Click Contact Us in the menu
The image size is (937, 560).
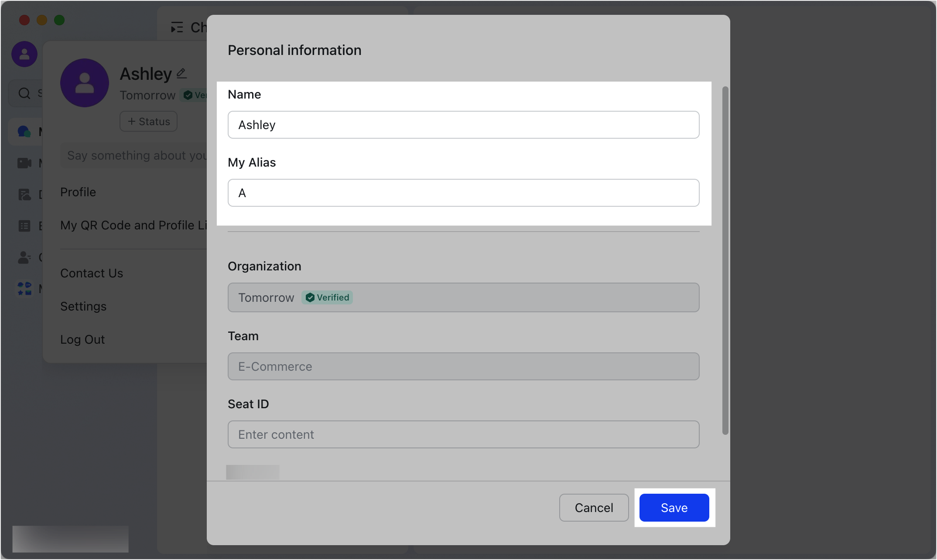coord(91,273)
